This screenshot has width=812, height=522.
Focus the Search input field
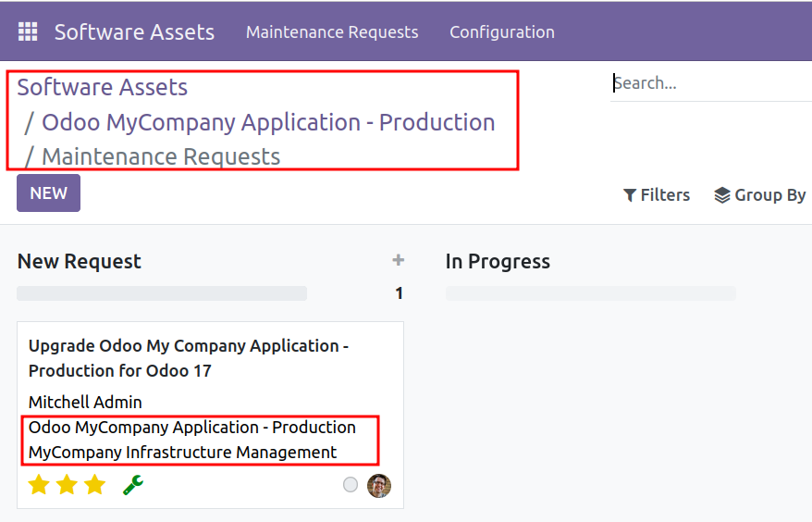(x=711, y=83)
